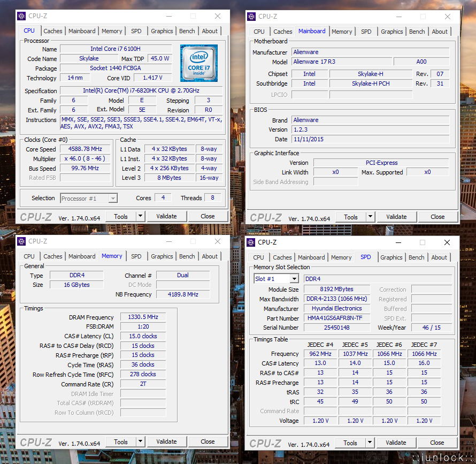This screenshot has height=464, width=476.
Task: Open Memory tab in Mainboard window
Action: 342,32
